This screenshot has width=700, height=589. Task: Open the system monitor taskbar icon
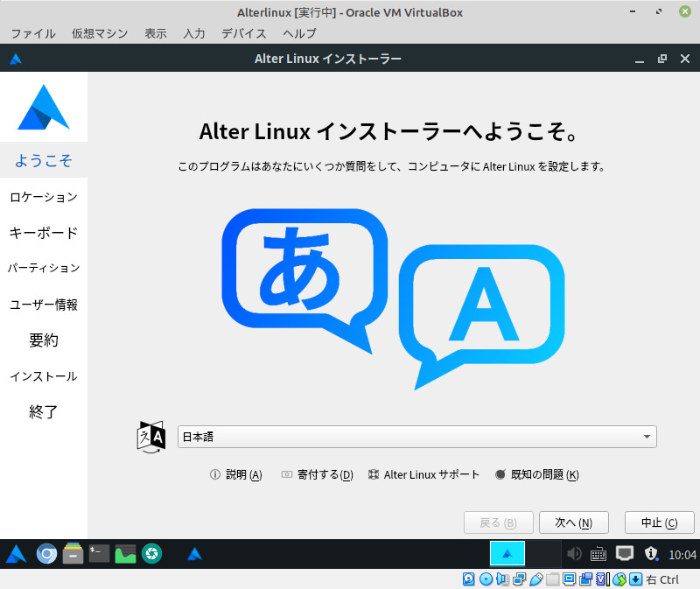[x=125, y=553]
